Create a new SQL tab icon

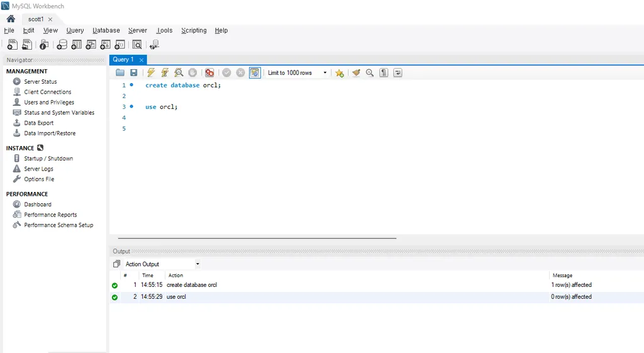point(13,45)
